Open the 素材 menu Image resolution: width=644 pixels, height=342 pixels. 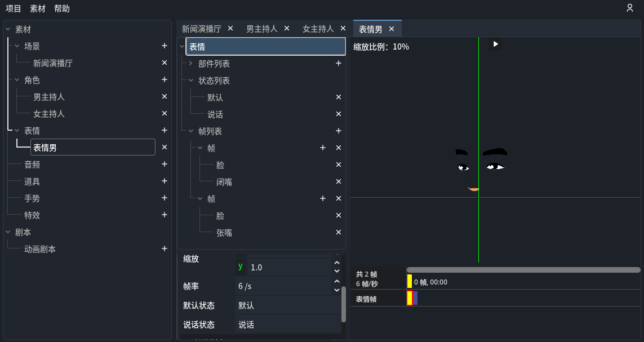tap(38, 8)
